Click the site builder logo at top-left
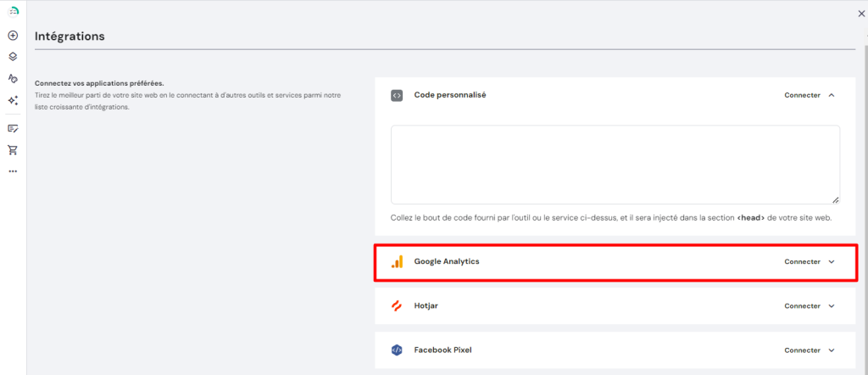 pos(13,11)
